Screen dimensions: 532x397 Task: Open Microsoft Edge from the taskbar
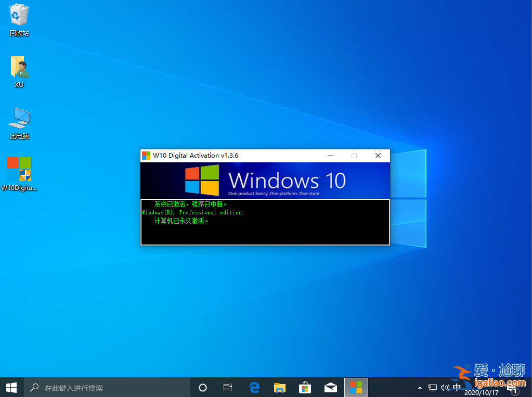click(x=254, y=387)
